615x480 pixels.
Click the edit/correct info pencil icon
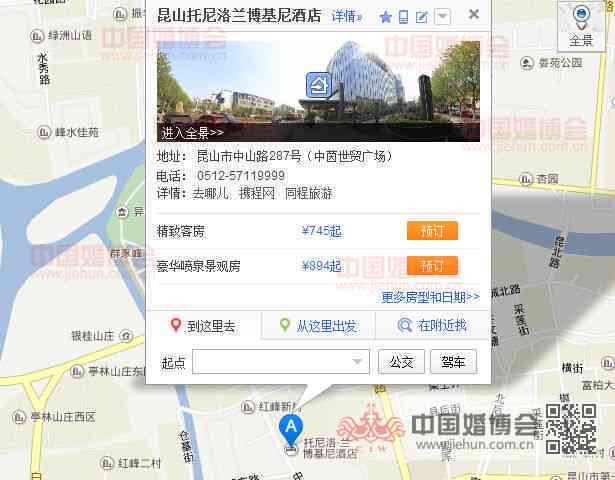pos(422,17)
